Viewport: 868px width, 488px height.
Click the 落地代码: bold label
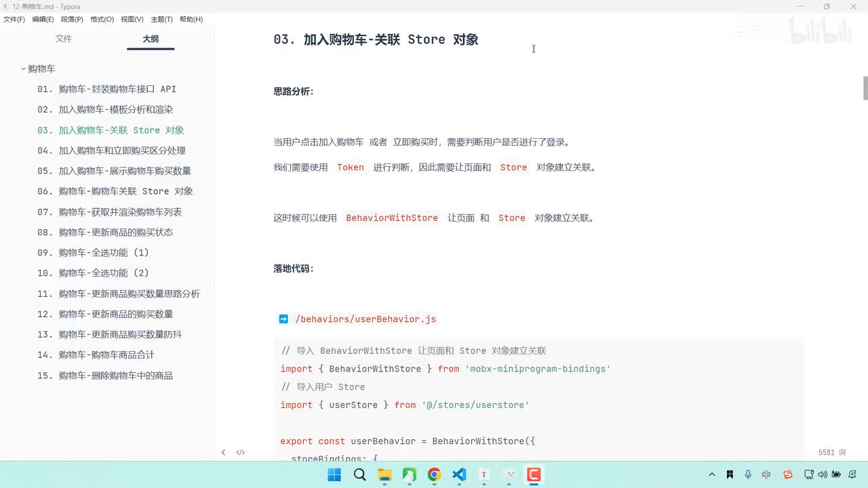(294, 269)
